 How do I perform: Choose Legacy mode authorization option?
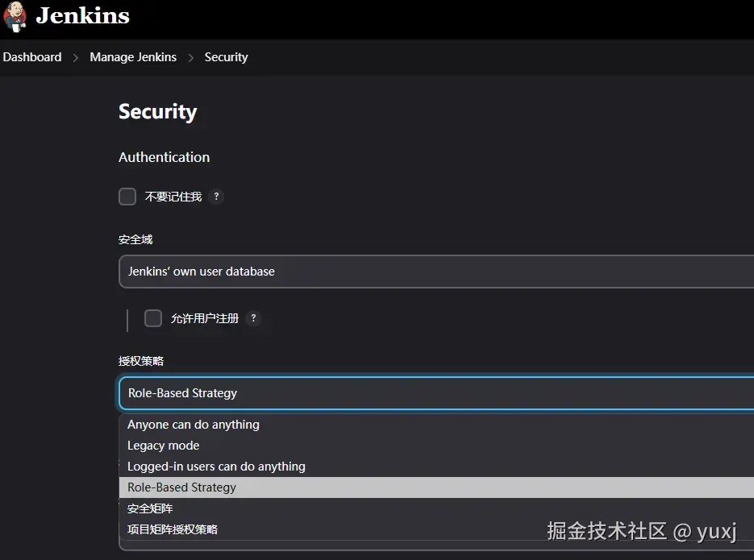[164, 446]
